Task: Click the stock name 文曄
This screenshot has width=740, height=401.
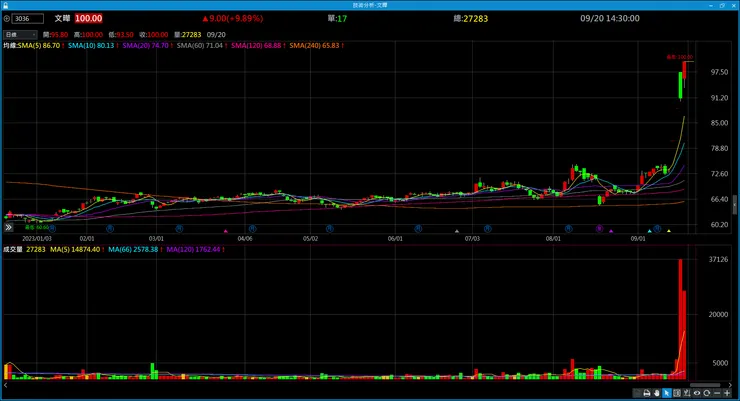Action: [62, 18]
